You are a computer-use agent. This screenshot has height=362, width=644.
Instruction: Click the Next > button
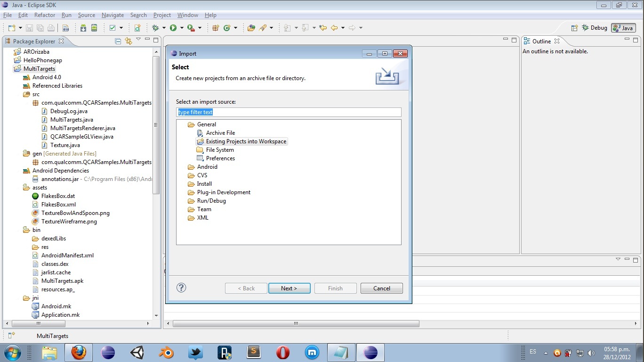pos(289,288)
